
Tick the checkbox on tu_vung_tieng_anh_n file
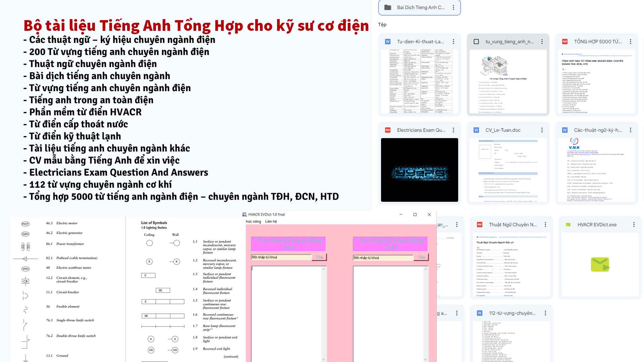tap(476, 42)
